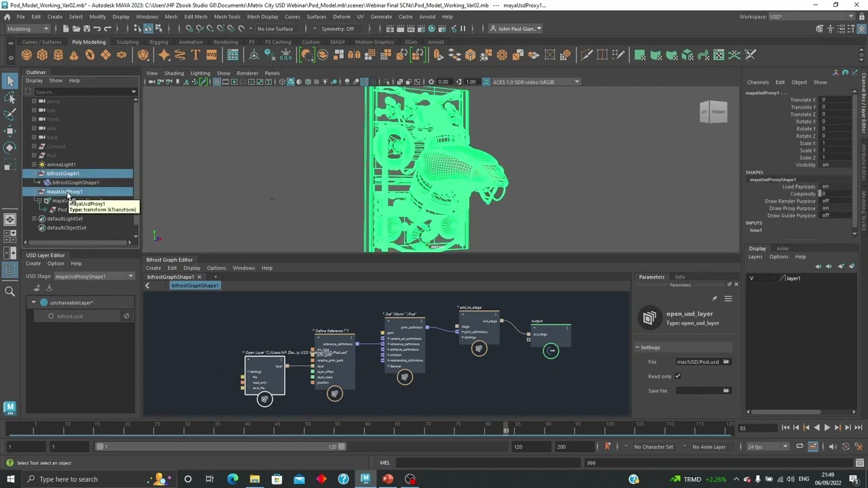The height and width of the screenshot is (488, 868).
Task: Switch to the Poly Modeling shelf tab
Action: [89, 42]
